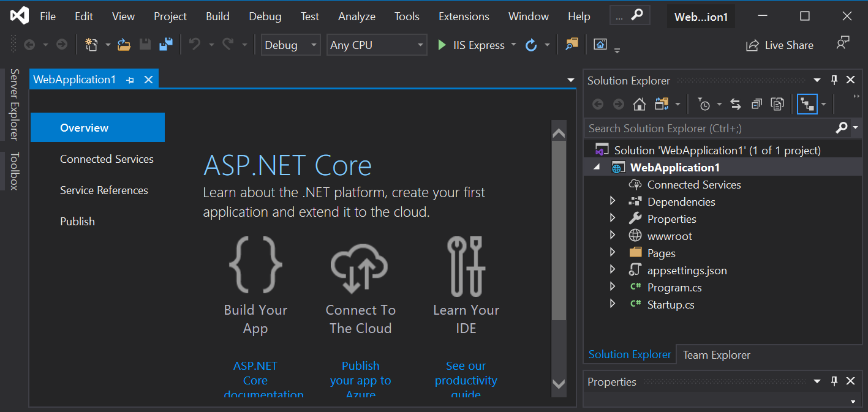Click the Live Share button
This screenshot has height=412, width=868.
(x=779, y=45)
